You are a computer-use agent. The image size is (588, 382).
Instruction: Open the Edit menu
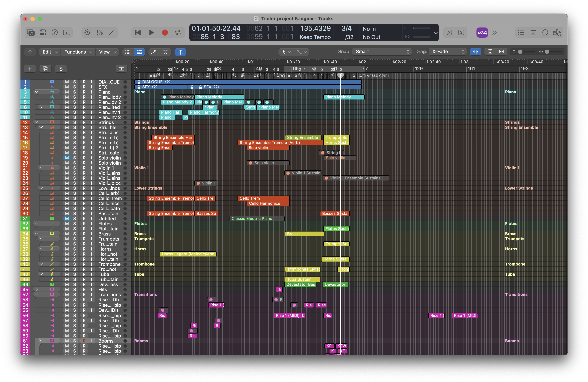(50, 52)
